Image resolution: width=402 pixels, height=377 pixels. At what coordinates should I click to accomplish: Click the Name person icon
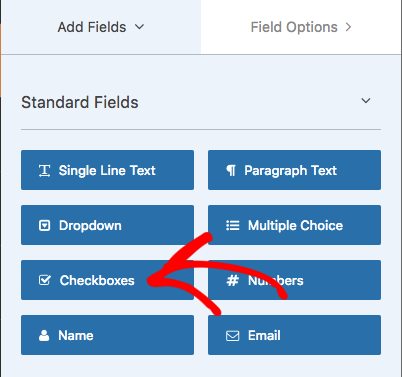point(44,335)
